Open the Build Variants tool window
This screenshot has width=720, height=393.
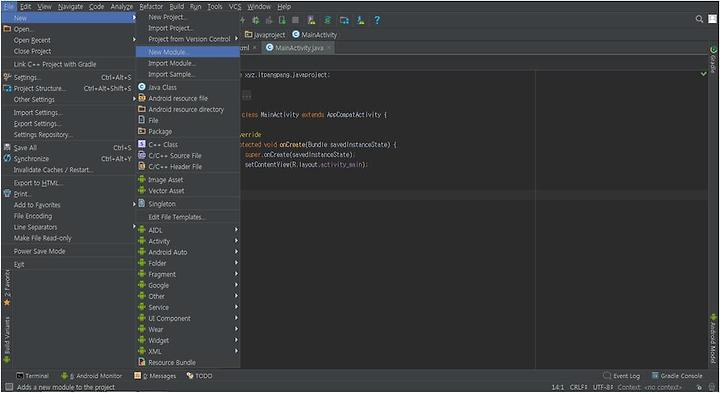pyautogui.click(x=7, y=339)
